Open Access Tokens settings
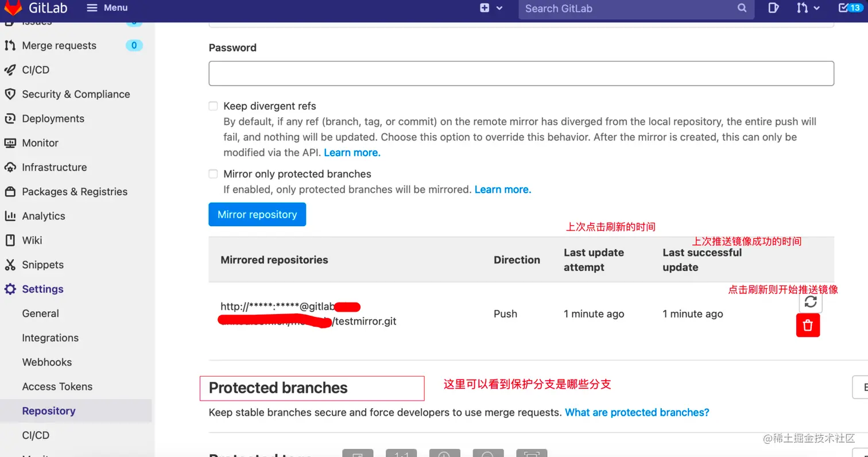Screen dimensions: 868x457 (57, 386)
